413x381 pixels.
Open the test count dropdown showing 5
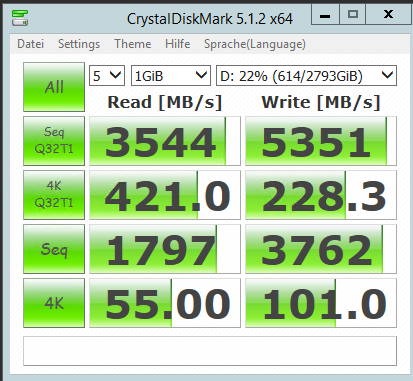(x=107, y=76)
